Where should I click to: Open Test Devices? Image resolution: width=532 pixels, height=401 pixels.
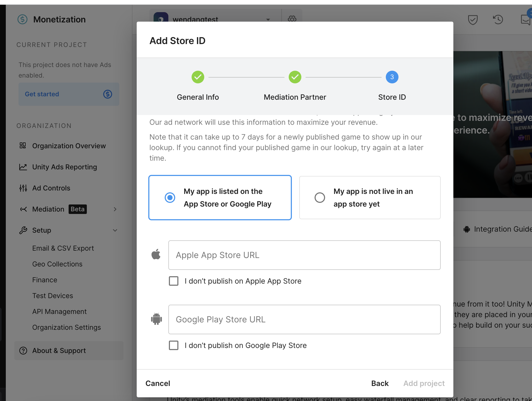(x=53, y=296)
